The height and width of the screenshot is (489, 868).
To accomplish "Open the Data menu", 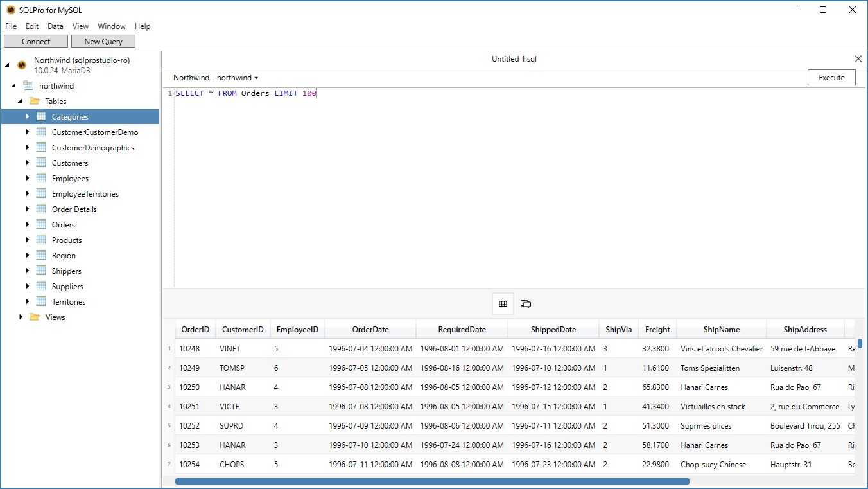I will pos(55,26).
